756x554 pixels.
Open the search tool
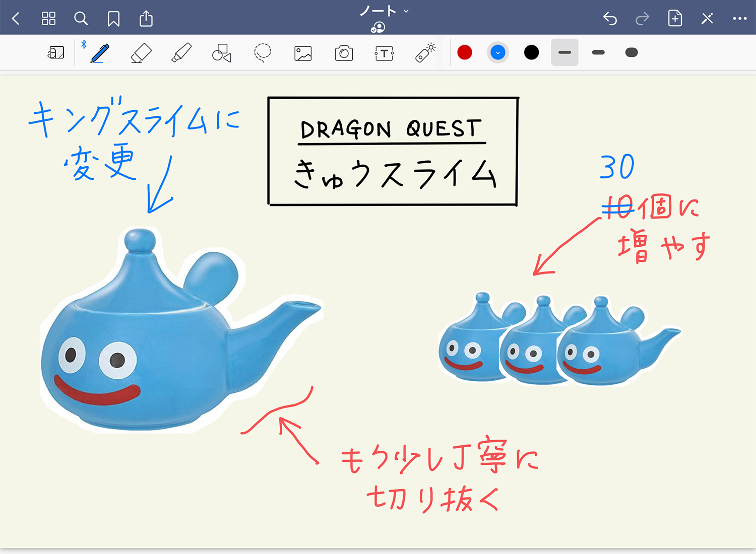pos(81,19)
